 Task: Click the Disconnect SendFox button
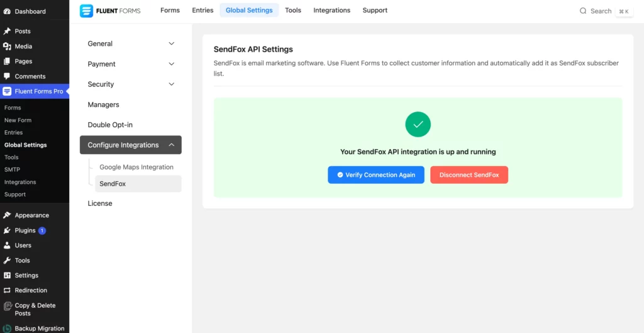469,175
